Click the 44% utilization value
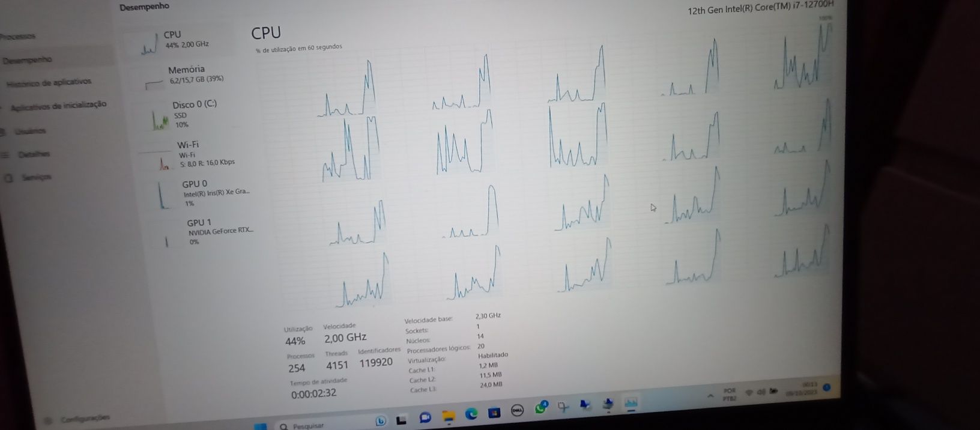 point(295,341)
